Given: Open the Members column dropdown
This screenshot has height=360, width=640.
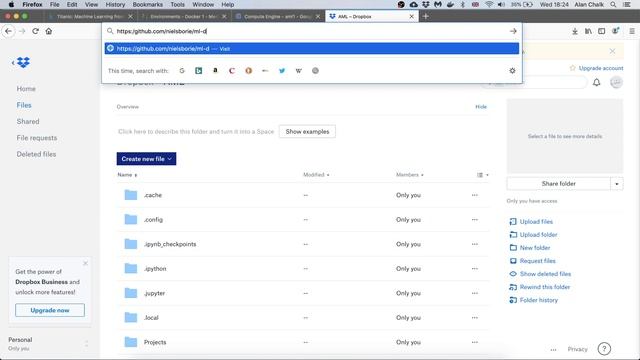Looking at the screenshot, I should tap(410, 175).
